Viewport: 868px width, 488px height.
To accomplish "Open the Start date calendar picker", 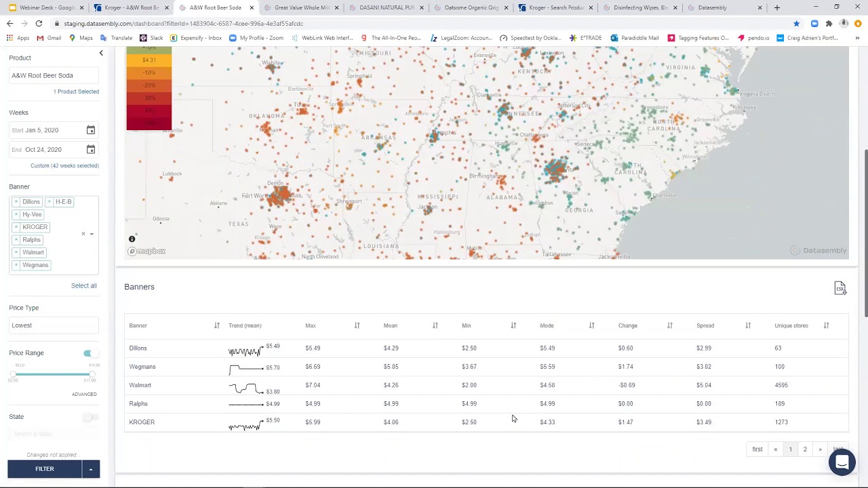I will pos(91,130).
